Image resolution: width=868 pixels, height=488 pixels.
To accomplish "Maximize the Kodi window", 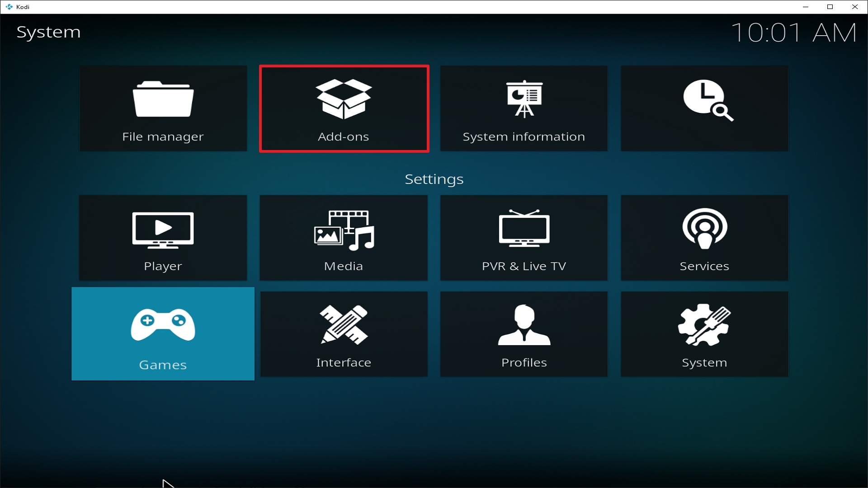I will pos(830,7).
